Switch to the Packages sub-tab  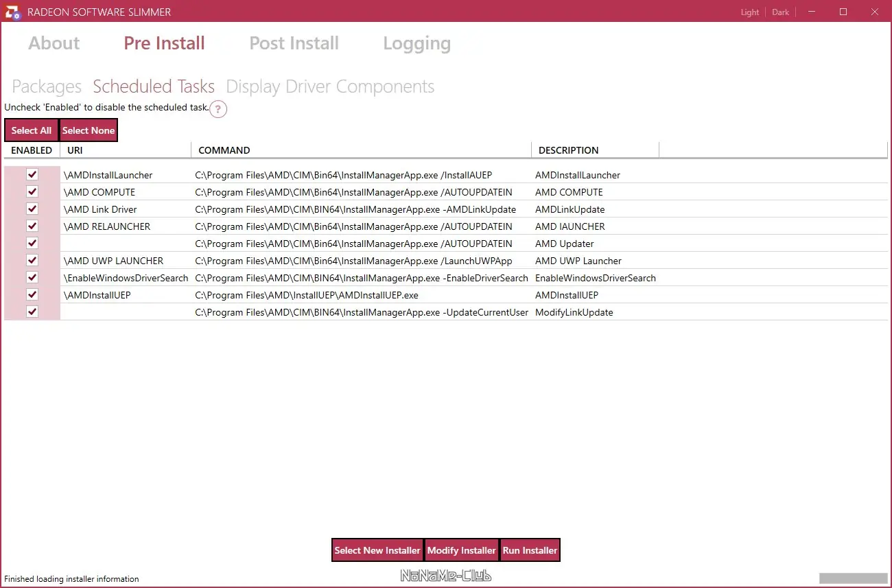coord(47,86)
